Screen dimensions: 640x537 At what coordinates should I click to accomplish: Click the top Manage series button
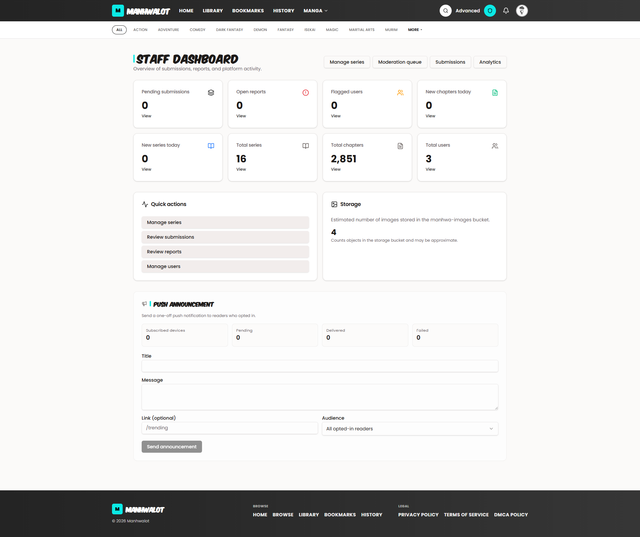pyautogui.click(x=347, y=62)
